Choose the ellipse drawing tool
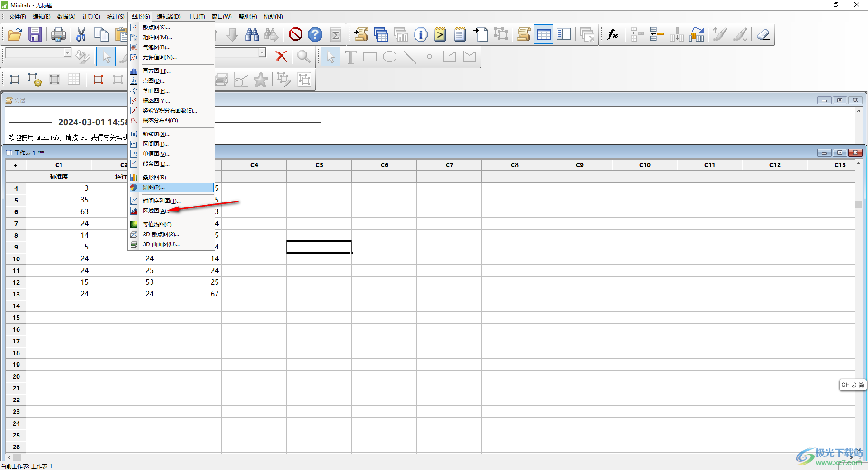This screenshot has width=868, height=470. coord(390,57)
